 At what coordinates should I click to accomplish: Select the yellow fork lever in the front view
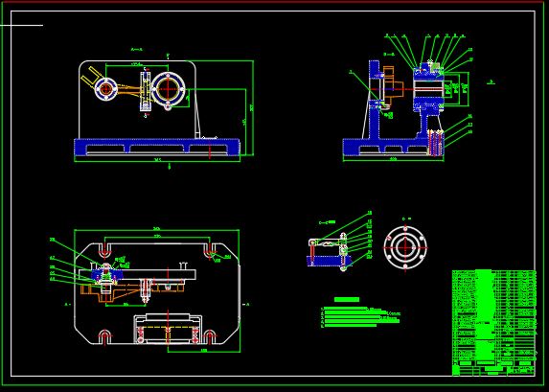coord(89,78)
